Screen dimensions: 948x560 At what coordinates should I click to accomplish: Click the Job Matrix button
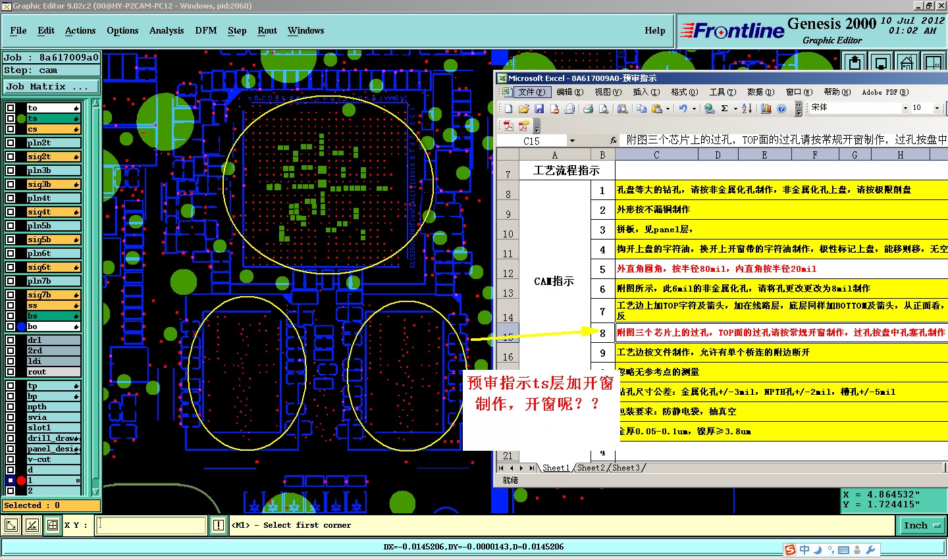pyautogui.click(x=51, y=86)
